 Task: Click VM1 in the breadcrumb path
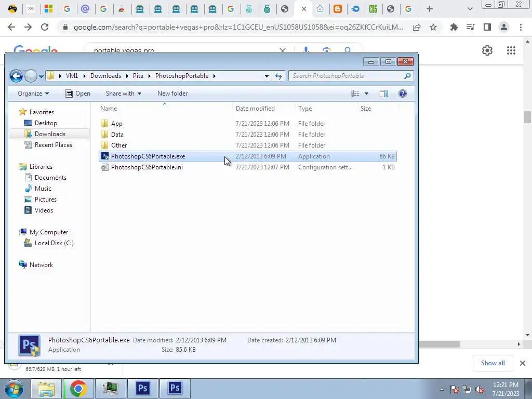[72, 76]
